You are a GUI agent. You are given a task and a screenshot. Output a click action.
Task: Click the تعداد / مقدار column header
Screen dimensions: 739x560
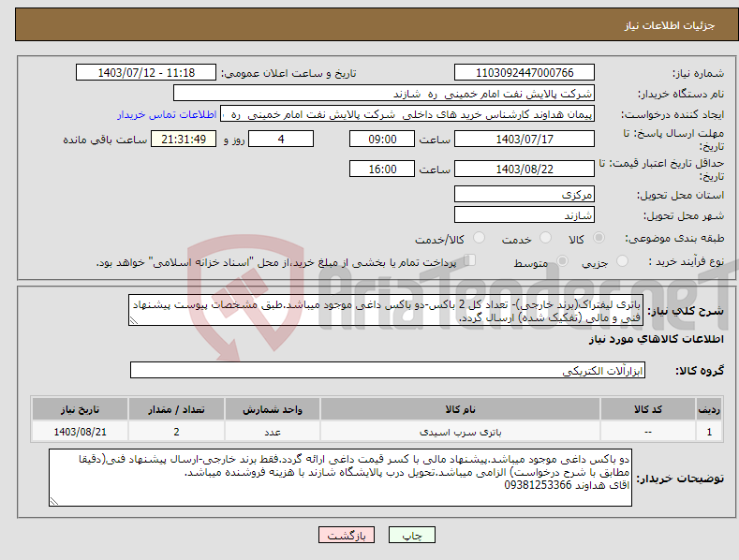(x=176, y=409)
